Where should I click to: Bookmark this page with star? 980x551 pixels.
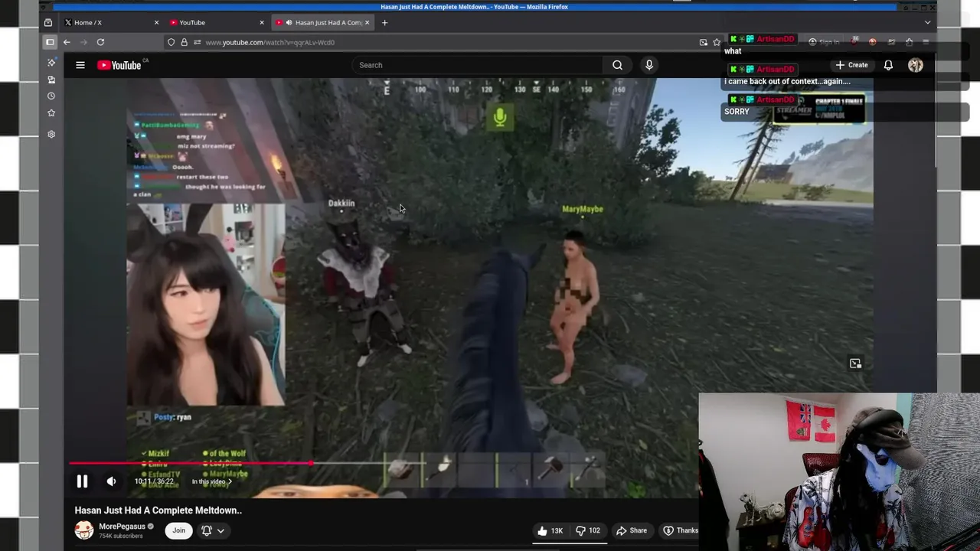717,42
